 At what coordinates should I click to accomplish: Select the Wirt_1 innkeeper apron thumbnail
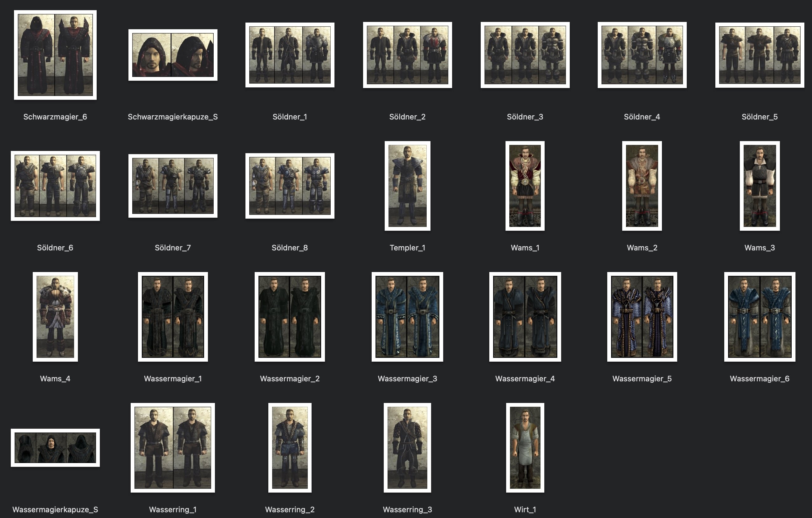pyautogui.click(x=525, y=447)
